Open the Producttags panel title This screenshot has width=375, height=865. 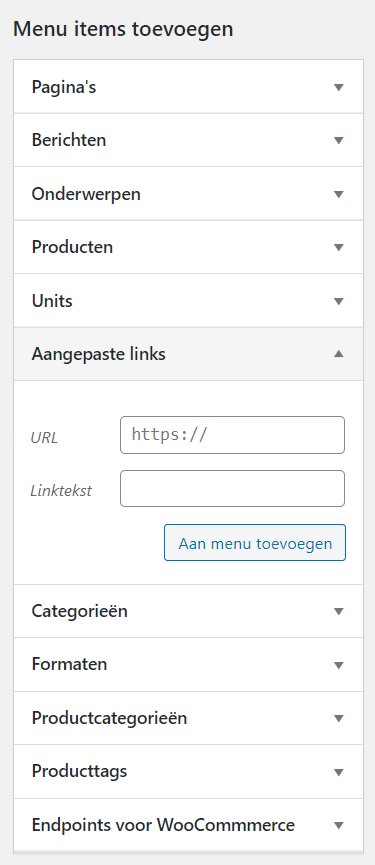(79, 771)
